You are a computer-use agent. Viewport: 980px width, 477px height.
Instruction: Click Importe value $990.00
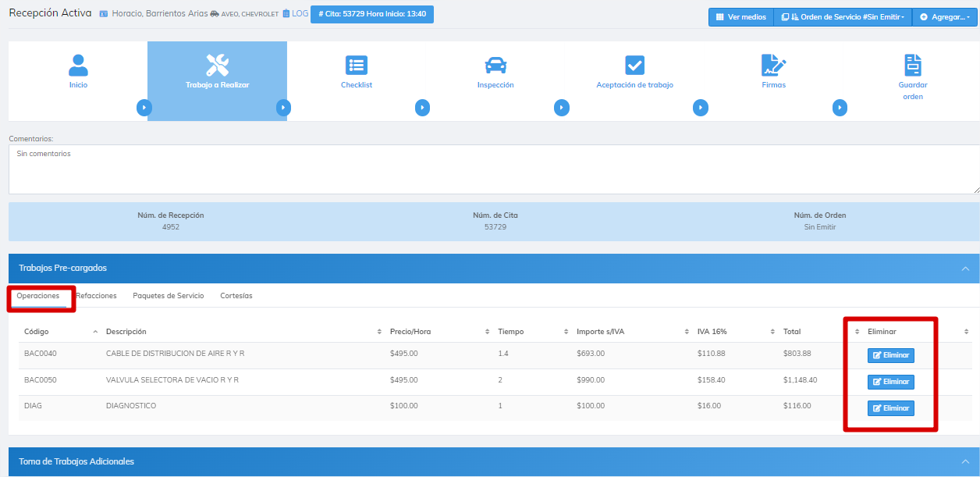[591, 380]
